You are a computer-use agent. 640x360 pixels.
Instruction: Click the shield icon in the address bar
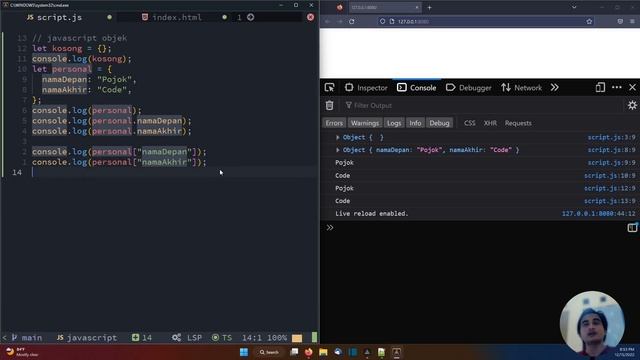pos(382,21)
